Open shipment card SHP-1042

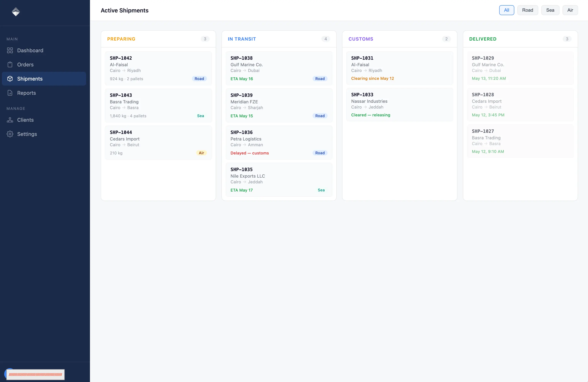pyautogui.click(x=158, y=68)
